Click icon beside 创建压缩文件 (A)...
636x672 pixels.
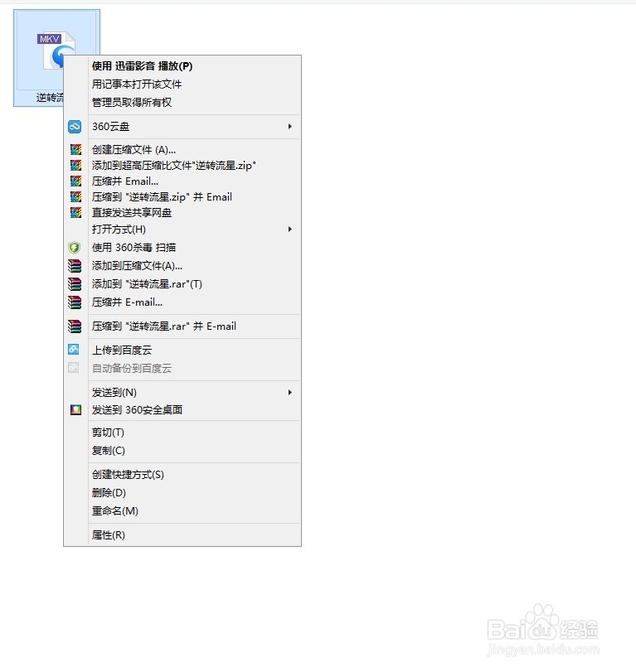coord(75,150)
